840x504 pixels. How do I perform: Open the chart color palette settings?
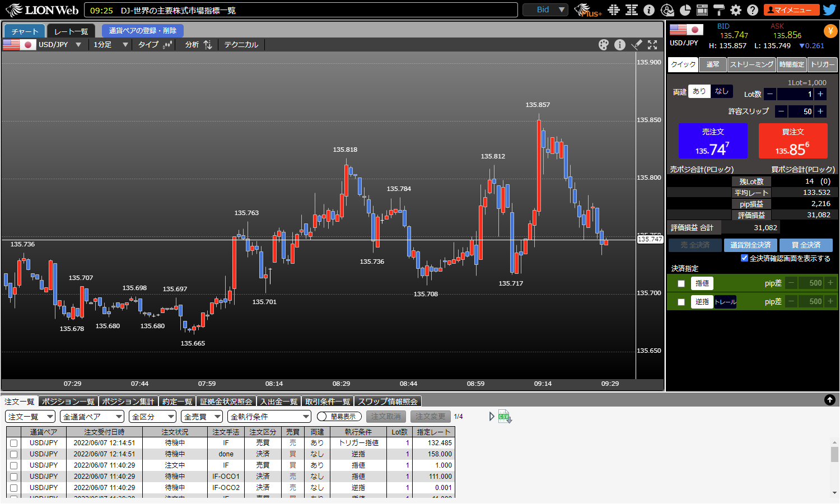pyautogui.click(x=603, y=45)
